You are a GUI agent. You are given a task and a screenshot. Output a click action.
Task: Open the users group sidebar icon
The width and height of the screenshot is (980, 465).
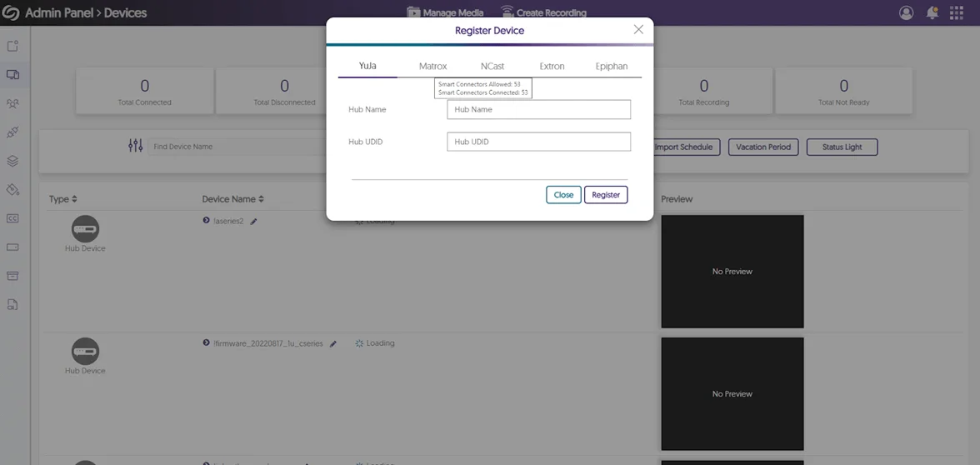coord(12,103)
